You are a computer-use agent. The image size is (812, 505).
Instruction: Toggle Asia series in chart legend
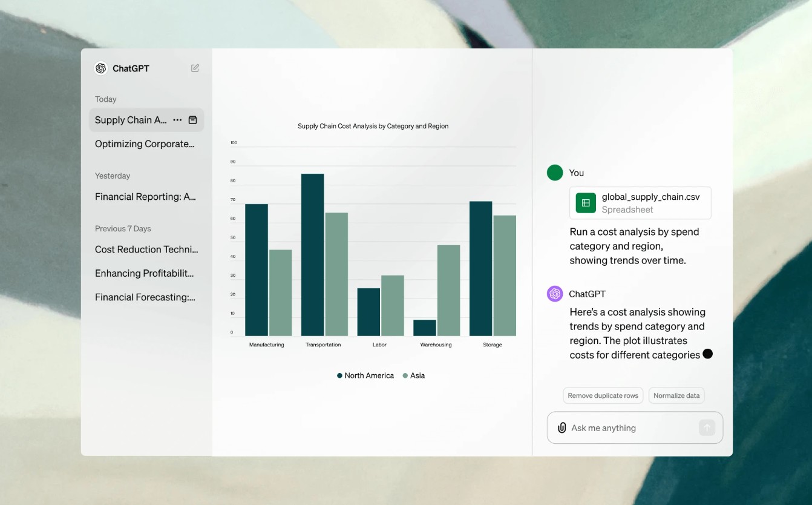pyautogui.click(x=414, y=375)
